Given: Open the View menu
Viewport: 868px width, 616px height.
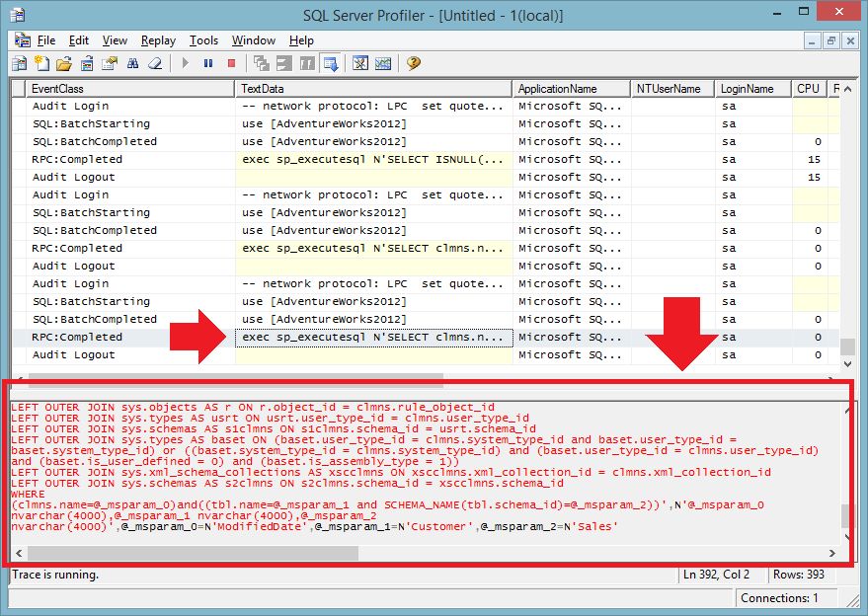Looking at the screenshot, I should tap(115, 40).
